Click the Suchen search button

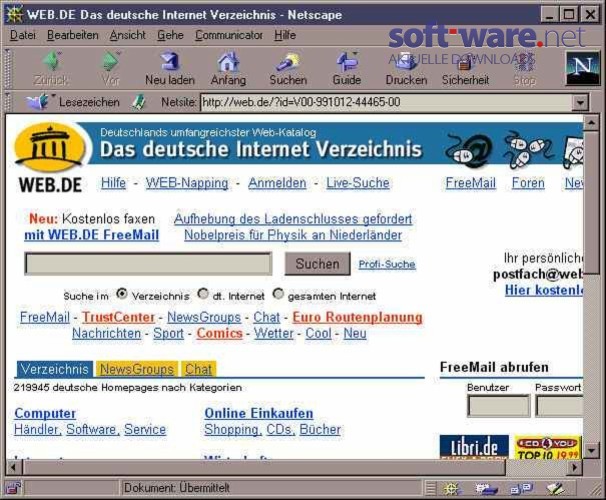pos(317,264)
